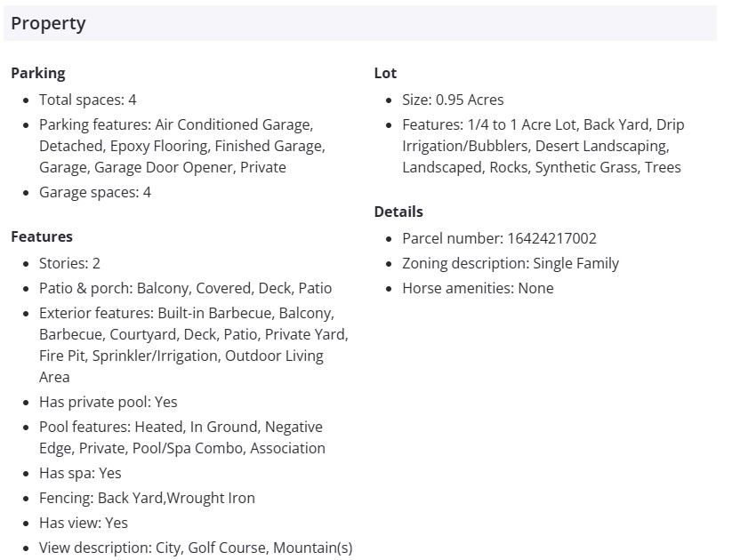The image size is (732, 560).
Task: Select the Has private pool: Yes line
Action: [x=108, y=402]
